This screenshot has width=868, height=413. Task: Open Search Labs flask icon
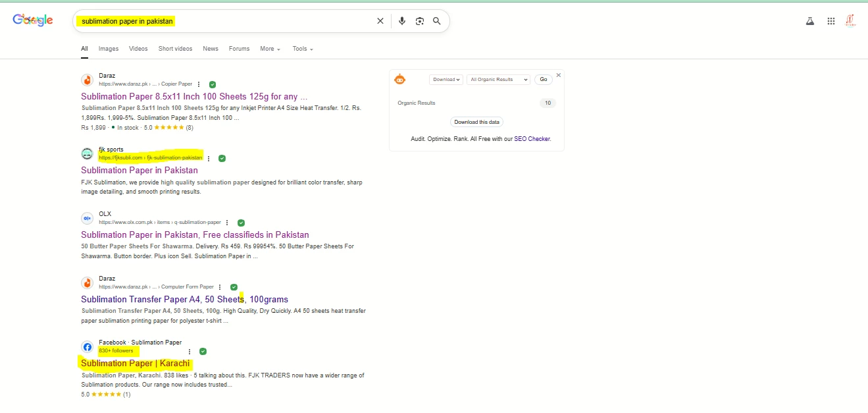[809, 20]
